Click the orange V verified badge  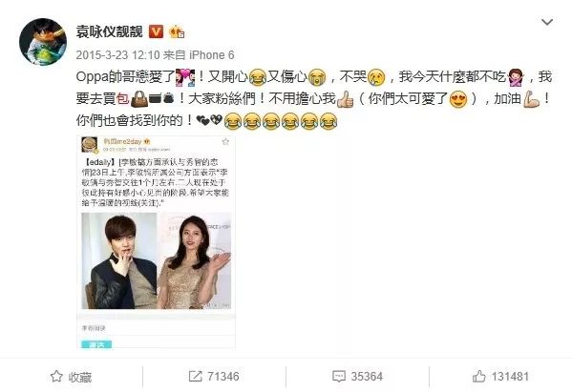pyautogui.click(x=157, y=31)
